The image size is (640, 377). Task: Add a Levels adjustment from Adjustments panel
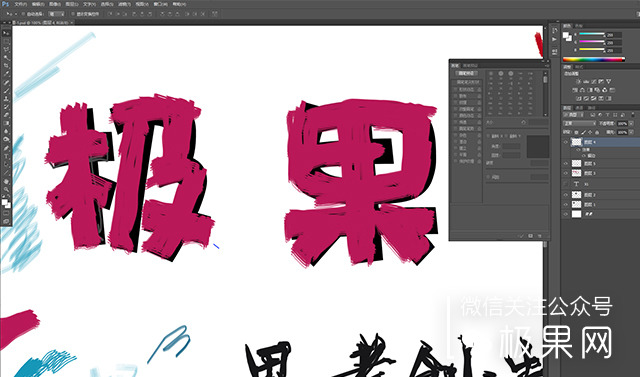tap(586, 82)
